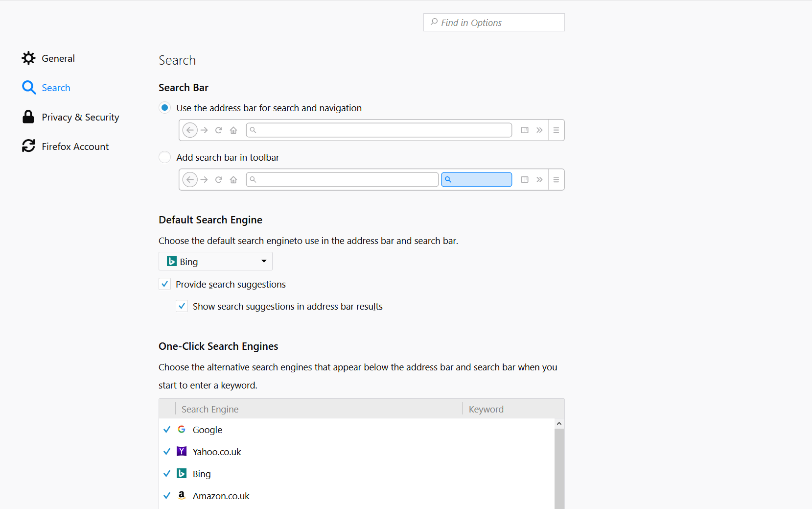Click the Amazon logo icon in engine list
Viewport: 812px width, 509px height.
coord(182,495)
